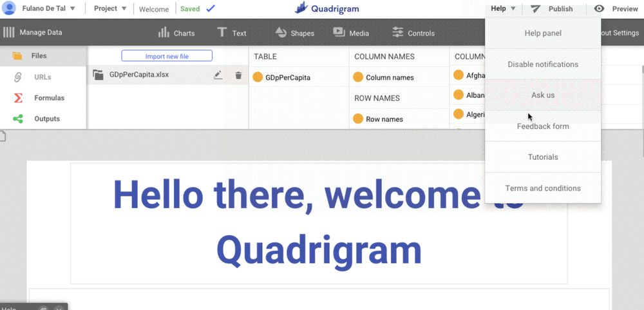The width and height of the screenshot is (644, 310).
Task: Click the Controls sliders icon
Action: click(397, 32)
